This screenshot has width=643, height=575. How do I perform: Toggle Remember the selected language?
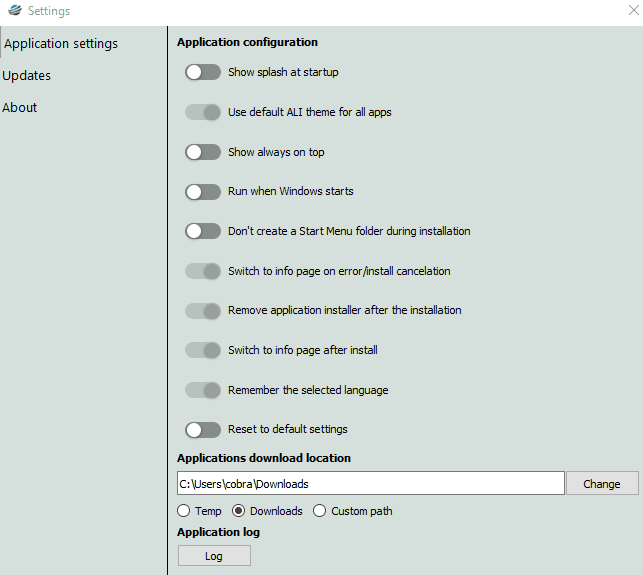(203, 390)
